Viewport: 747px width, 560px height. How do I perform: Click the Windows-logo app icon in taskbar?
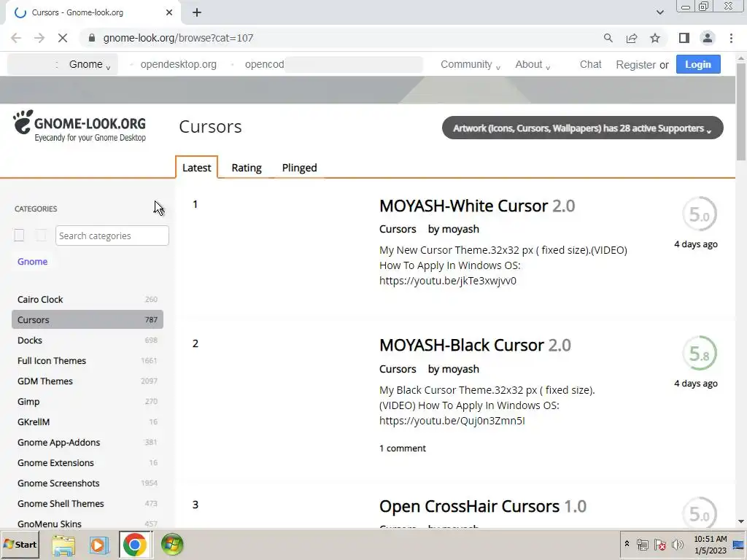click(172, 545)
